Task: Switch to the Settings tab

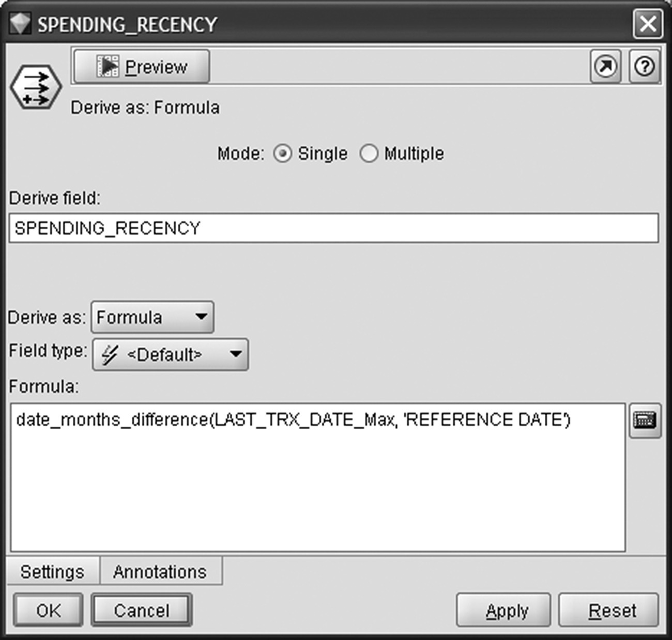Action: click(52, 571)
